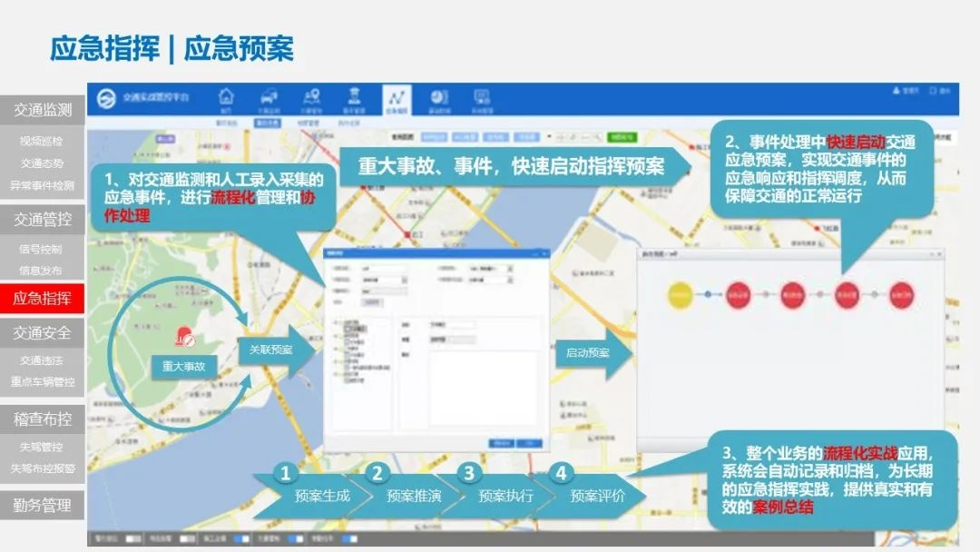Screen dimensions: 980x552
Task: Switch to the 应急指挥 sidebar tab
Action: 44,298
